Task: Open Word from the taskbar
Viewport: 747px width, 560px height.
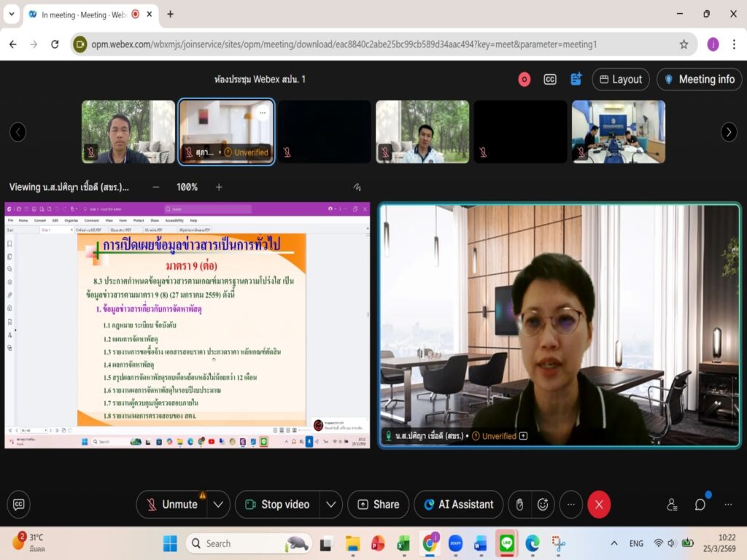Action: coord(481,543)
